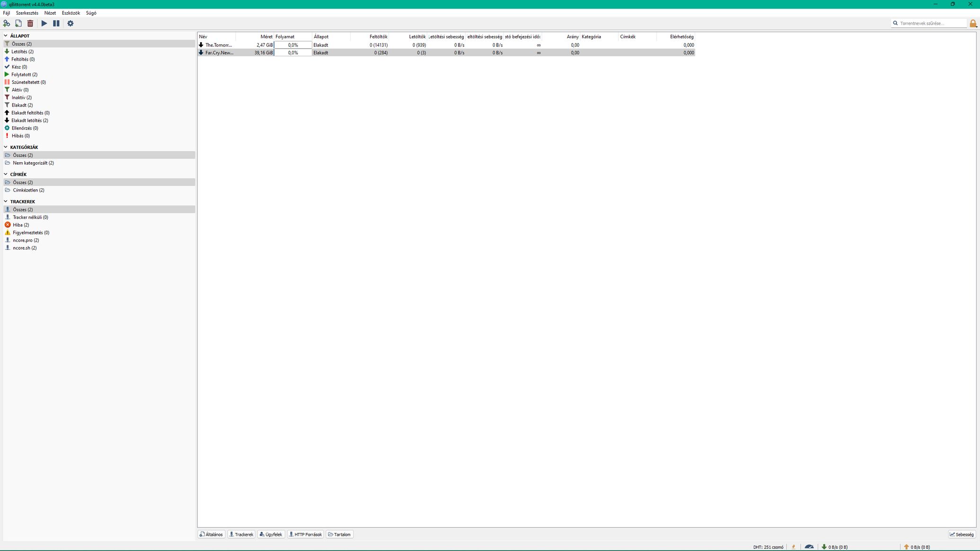Click the add torrent link toolbar icon
The width and height of the screenshot is (980, 551).
click(x=7, y=23)
